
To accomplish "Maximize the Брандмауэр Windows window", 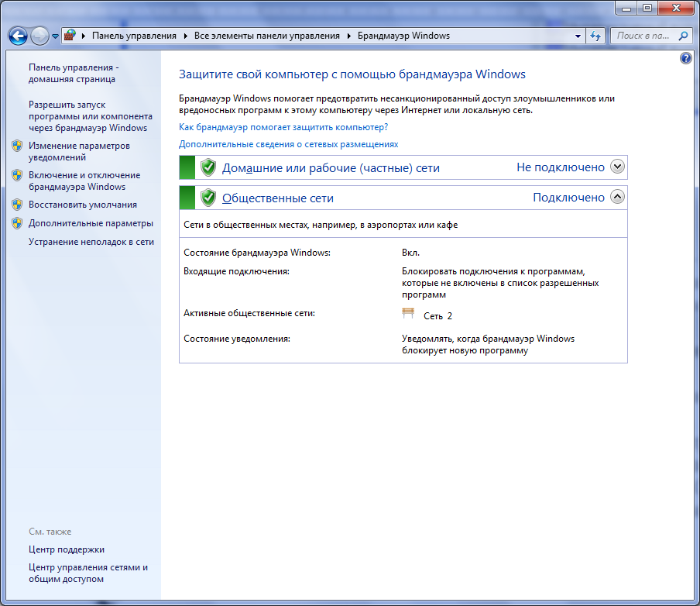I will click(x=647, y=8).
